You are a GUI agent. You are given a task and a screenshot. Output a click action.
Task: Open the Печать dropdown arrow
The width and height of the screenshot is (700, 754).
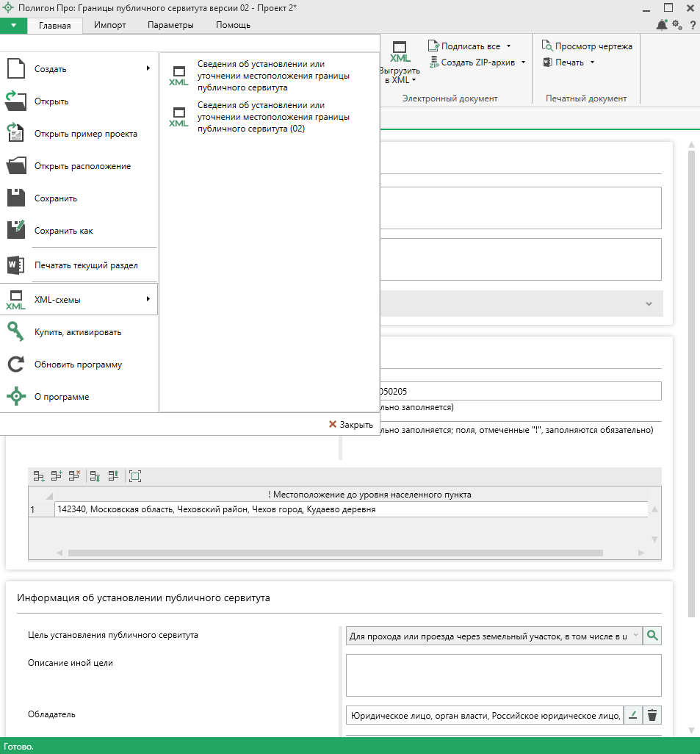click(592, 62)
